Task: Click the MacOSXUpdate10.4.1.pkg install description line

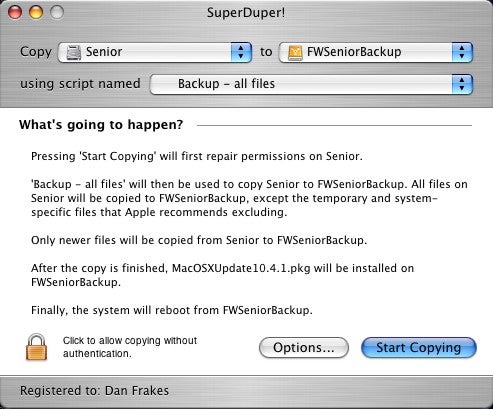Action: click(222, 275)
